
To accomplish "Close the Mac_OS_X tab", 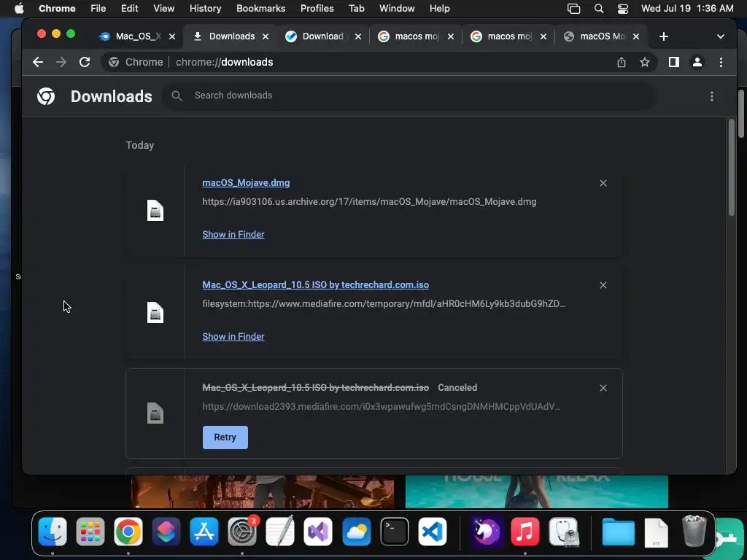I will point(172,36).
